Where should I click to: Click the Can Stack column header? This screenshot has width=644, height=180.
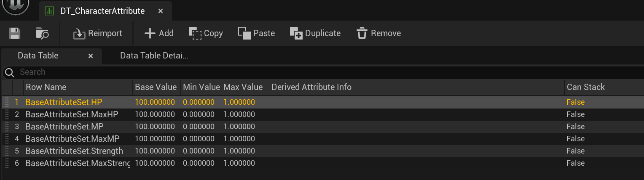(585, 87)
